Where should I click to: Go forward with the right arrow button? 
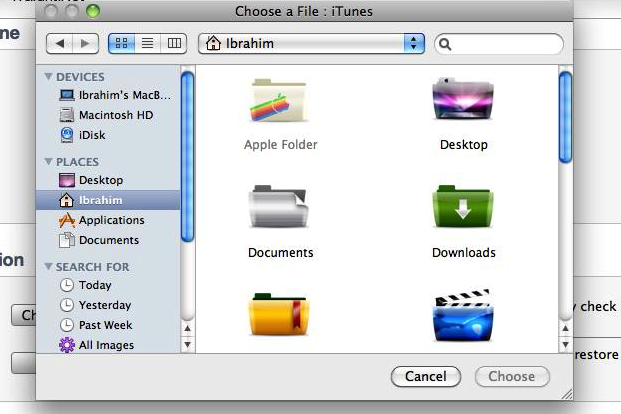point(86,43)
